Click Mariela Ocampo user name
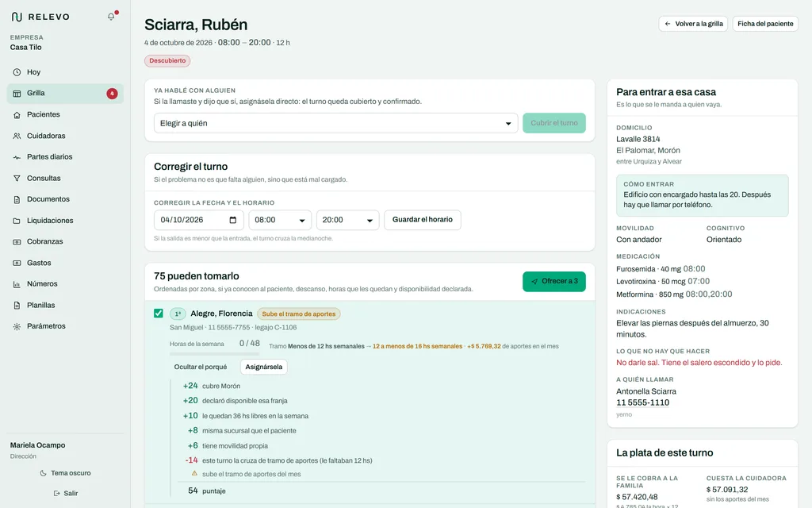The image size is (812, 508). (x=38, y=445)
